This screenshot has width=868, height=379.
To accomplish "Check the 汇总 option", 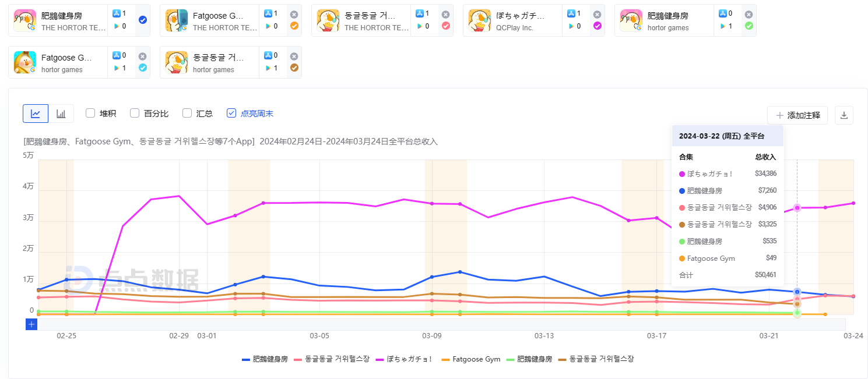I will (187, 114).
